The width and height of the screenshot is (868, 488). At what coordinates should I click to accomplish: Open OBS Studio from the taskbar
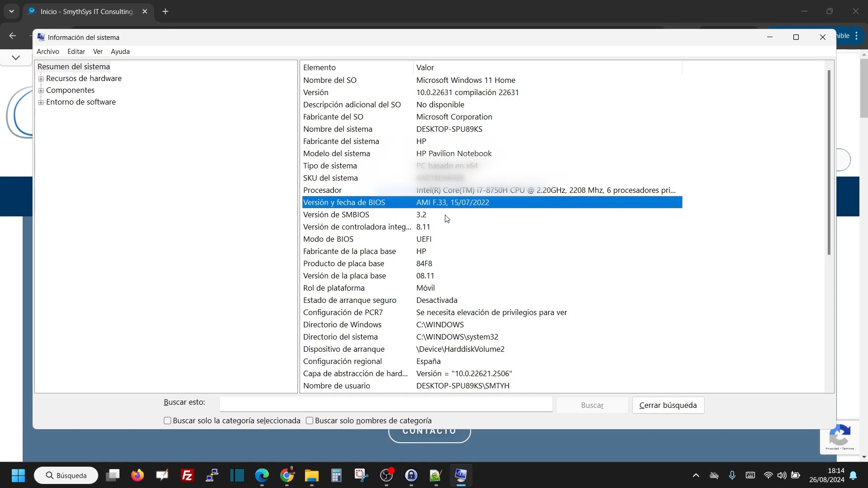(386, 475)
